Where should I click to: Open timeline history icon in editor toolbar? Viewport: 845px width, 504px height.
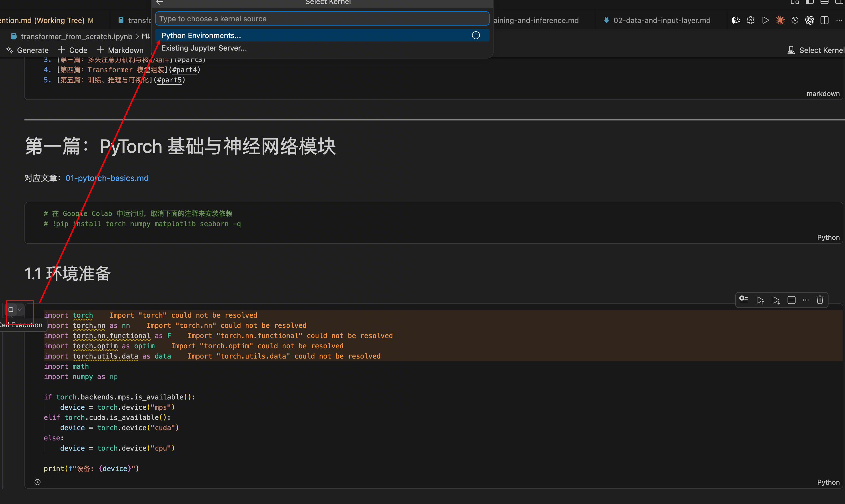[795, 20]
